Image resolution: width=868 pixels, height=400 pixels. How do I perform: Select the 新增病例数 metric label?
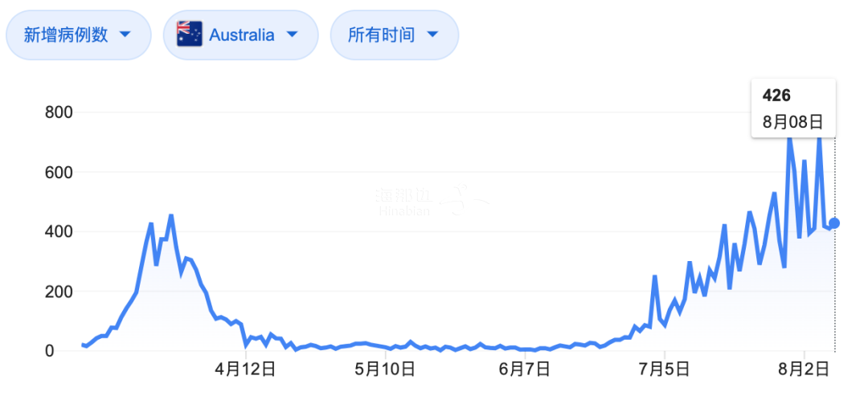66,35
